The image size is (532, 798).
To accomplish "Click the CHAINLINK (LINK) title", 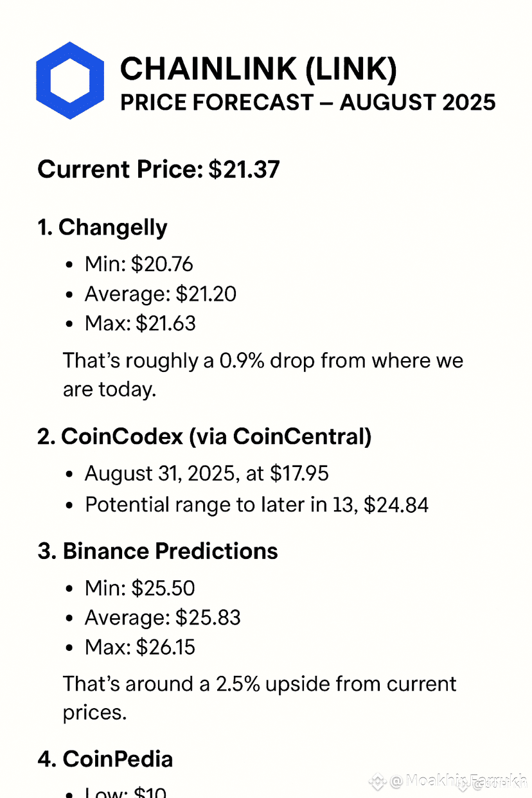I will [x=258, y=69].
